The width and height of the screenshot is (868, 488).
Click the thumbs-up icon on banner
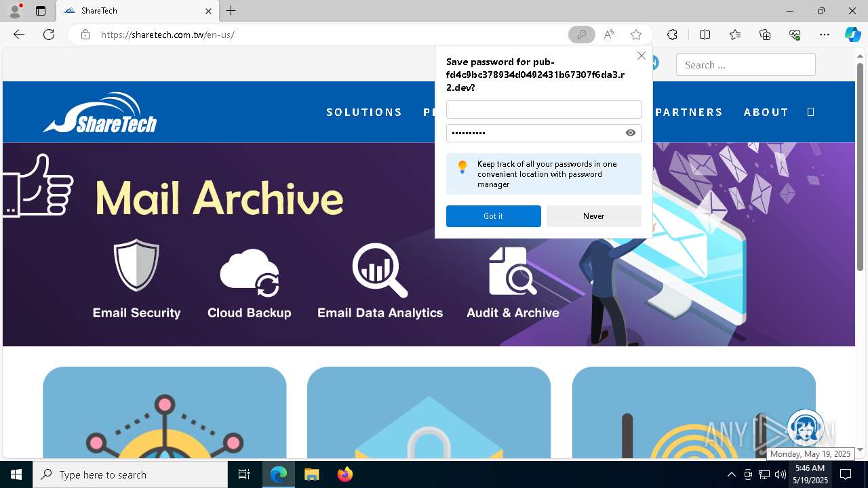pos(38,185)
